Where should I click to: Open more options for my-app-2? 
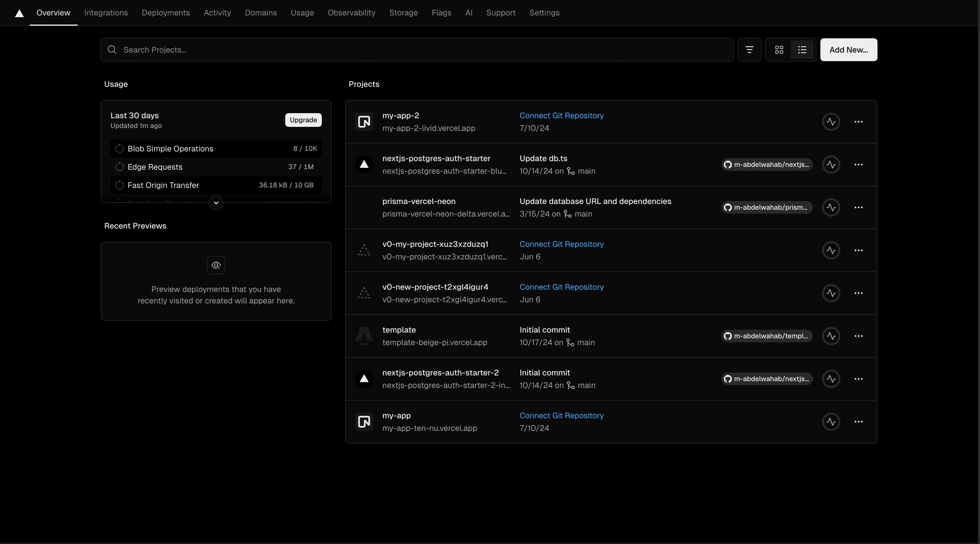pyautogui.click(x=858, y=122)
